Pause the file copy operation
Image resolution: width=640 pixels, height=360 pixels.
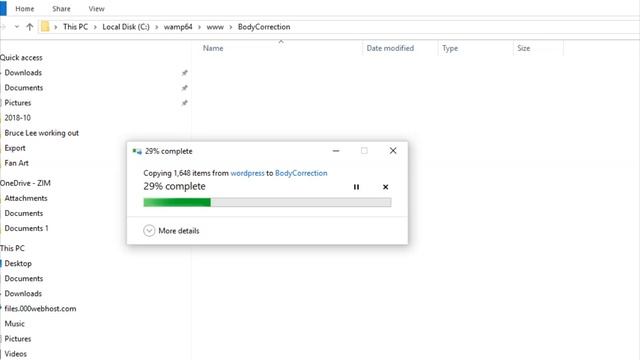[x=356, y=187]
